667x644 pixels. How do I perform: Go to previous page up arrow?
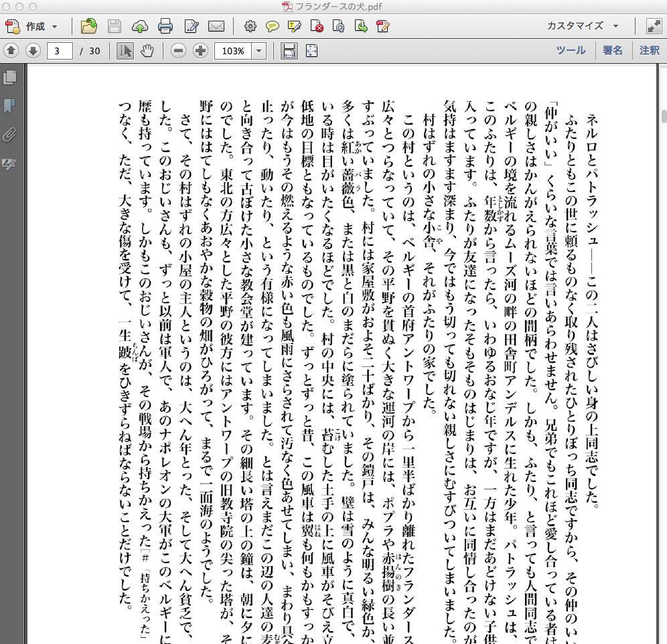point(11,51)
